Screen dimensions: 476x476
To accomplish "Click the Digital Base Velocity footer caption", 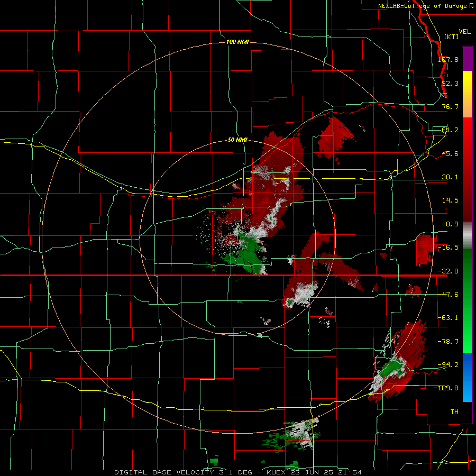I will [237, 472].
